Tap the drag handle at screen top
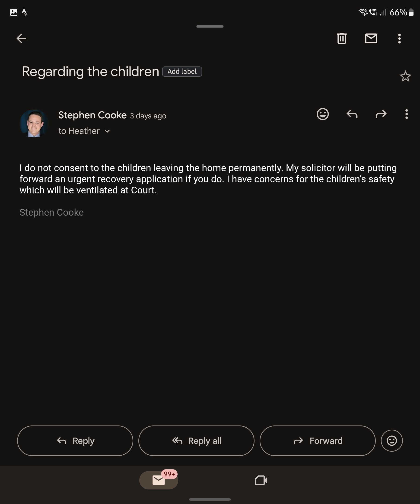The height and width of the screenshot is (504, 420). [210, 26]
